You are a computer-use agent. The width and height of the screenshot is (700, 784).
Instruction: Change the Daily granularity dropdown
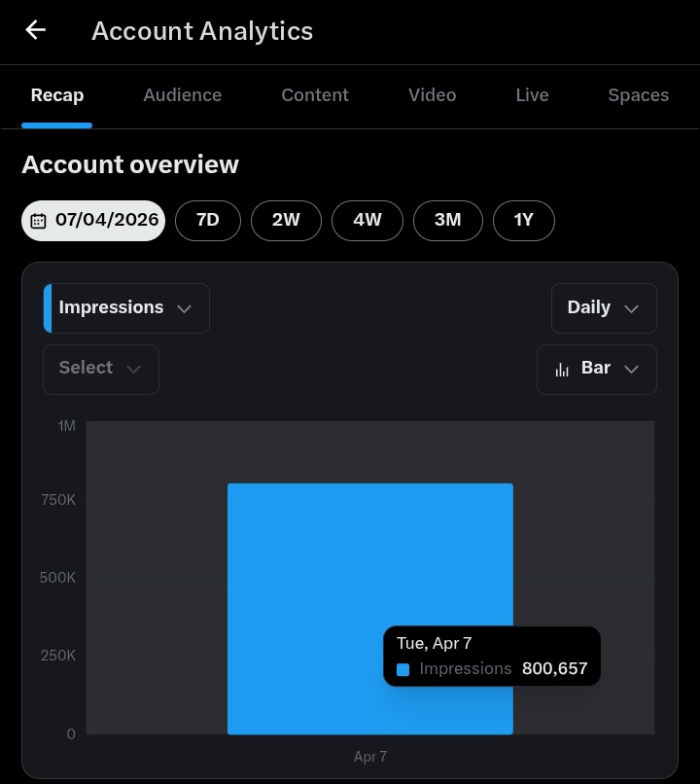[x=604, y=308]
